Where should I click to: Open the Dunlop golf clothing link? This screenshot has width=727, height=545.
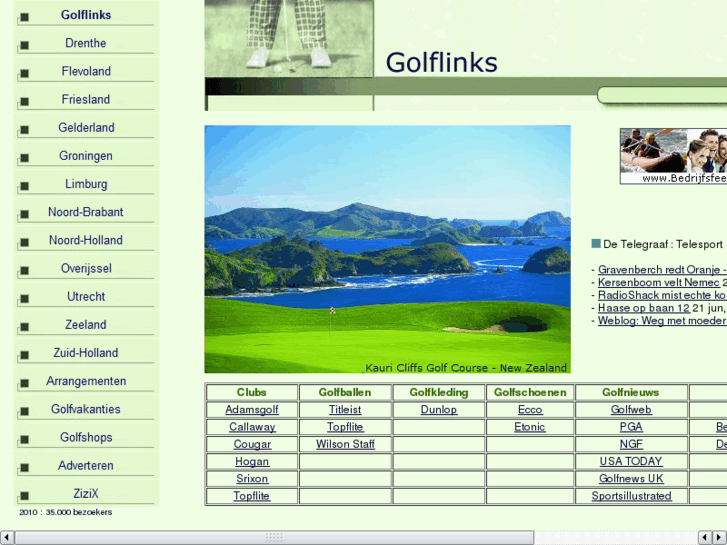[439, 410]
